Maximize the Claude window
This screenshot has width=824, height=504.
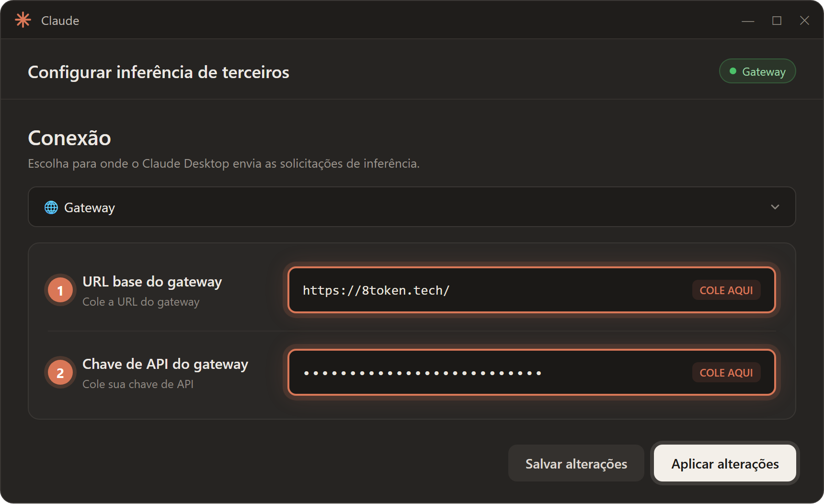point(777,21)
